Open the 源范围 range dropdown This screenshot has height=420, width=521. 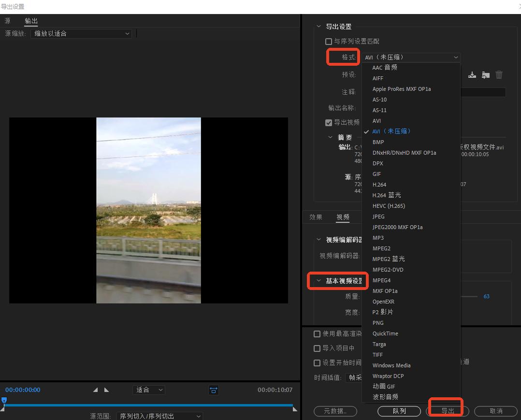click(x=159, y=416)
